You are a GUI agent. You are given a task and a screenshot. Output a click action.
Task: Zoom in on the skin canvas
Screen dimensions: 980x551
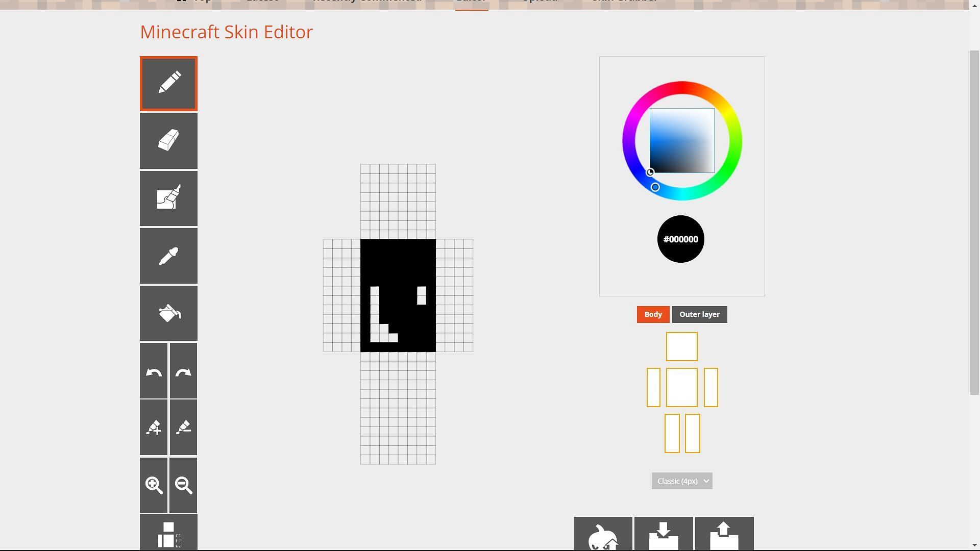click(x=154, y=485)
